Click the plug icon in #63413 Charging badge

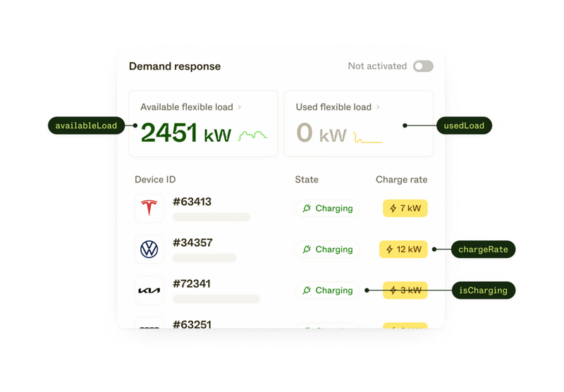[x=307, y=208]
